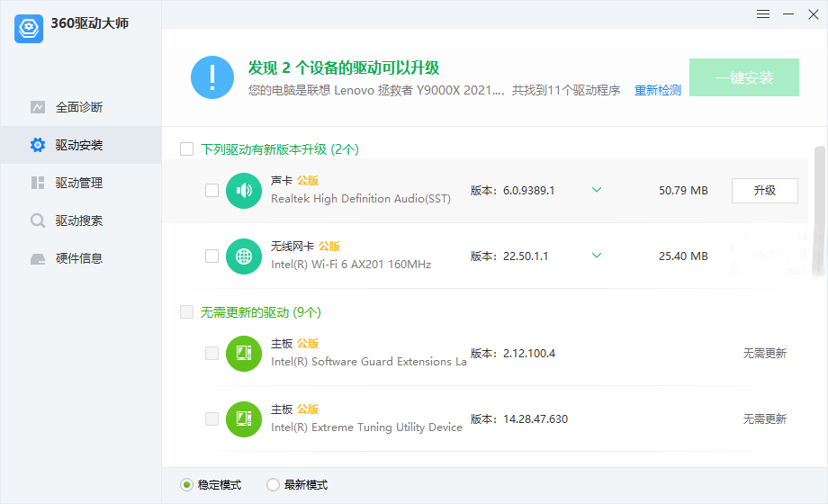
Task: Check the Intel Wi-Fi 6 AX201 checkbox
Action: pos(211,256)
